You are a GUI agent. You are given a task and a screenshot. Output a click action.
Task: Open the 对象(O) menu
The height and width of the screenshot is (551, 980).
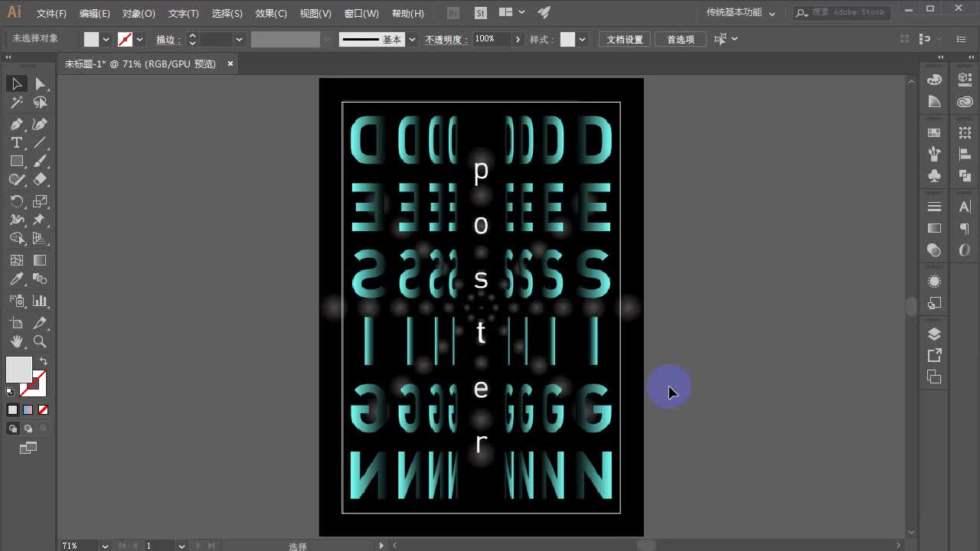[139, 13]
